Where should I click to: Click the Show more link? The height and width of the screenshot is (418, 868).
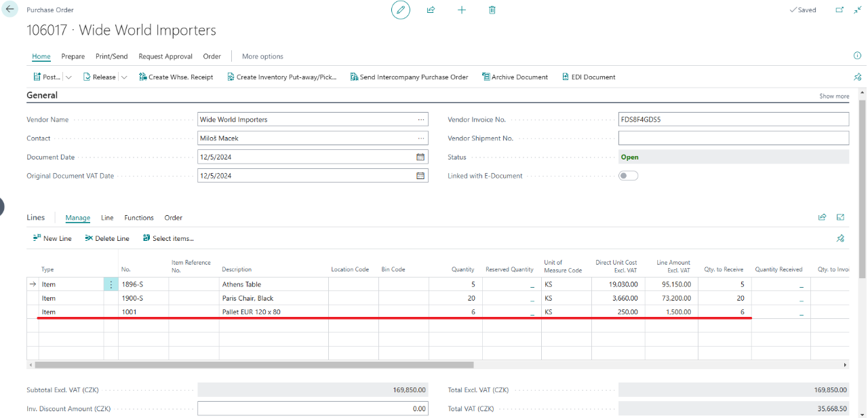pyautogui.click(x=834, y=96)
